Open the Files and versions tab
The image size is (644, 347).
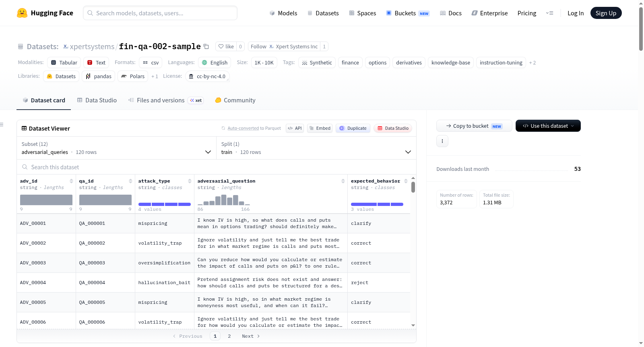[166, 100]
